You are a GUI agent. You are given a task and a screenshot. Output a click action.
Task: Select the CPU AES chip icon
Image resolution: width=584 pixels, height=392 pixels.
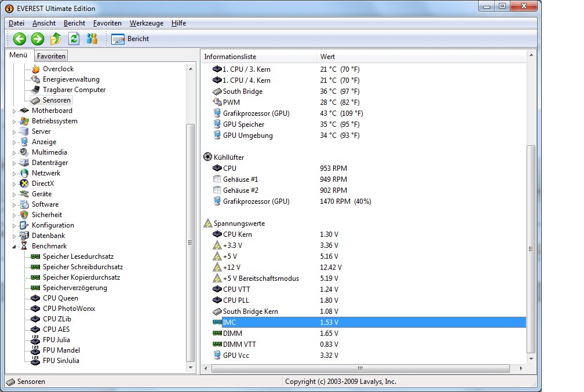[x=35, y=329]
